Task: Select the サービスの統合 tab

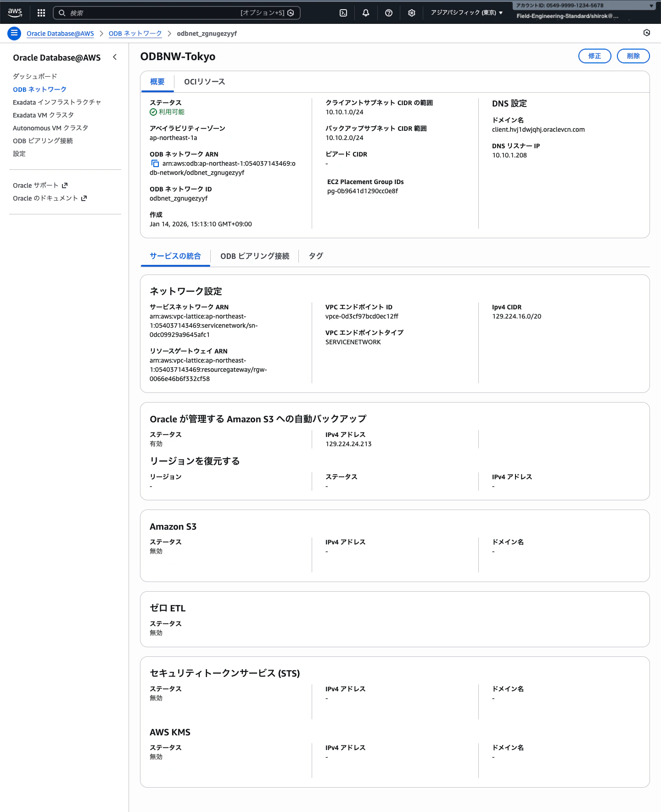Action: (175, 256)
